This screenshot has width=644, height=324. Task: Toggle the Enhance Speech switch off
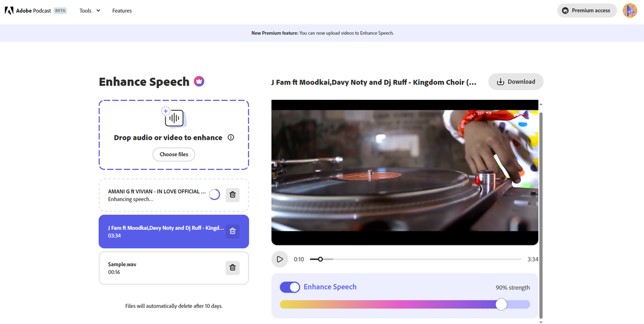(290, 287)
